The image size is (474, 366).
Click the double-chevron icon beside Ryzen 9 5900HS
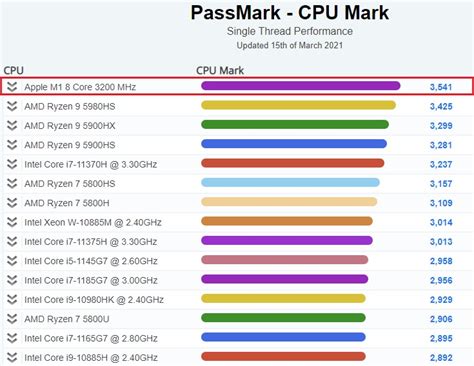pos(12,145)
